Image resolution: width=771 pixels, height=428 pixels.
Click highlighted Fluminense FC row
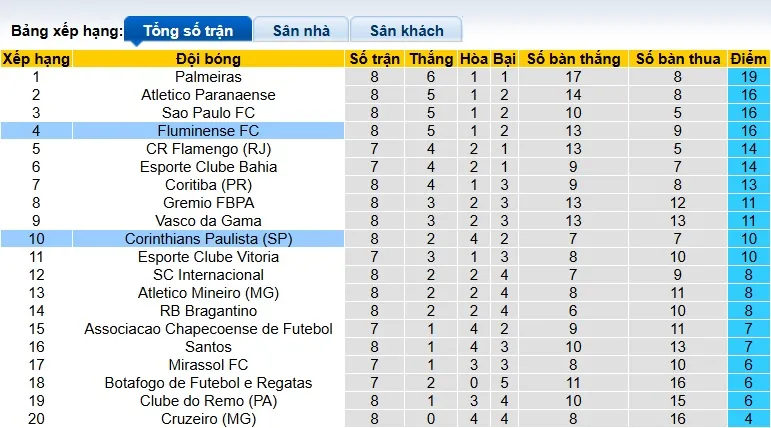208,131
